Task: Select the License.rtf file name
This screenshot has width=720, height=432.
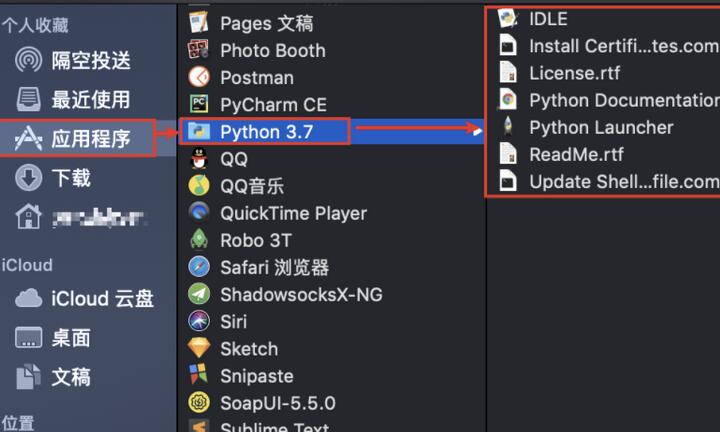Action: (574, 73)
